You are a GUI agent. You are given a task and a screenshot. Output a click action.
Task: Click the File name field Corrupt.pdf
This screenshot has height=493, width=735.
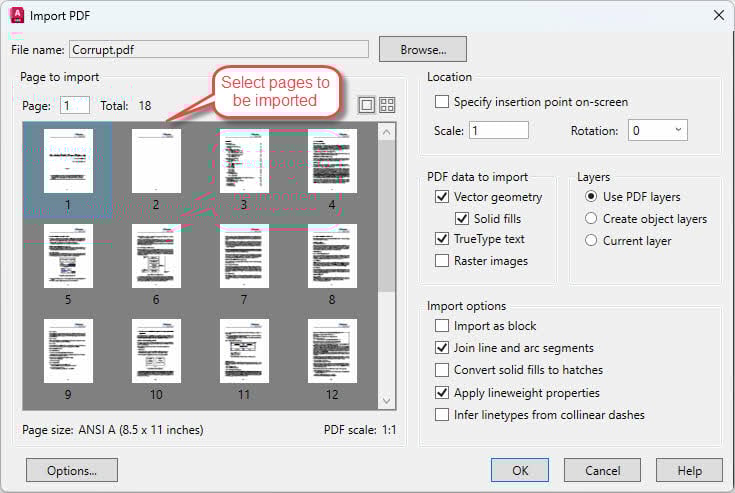coord(219,50)
